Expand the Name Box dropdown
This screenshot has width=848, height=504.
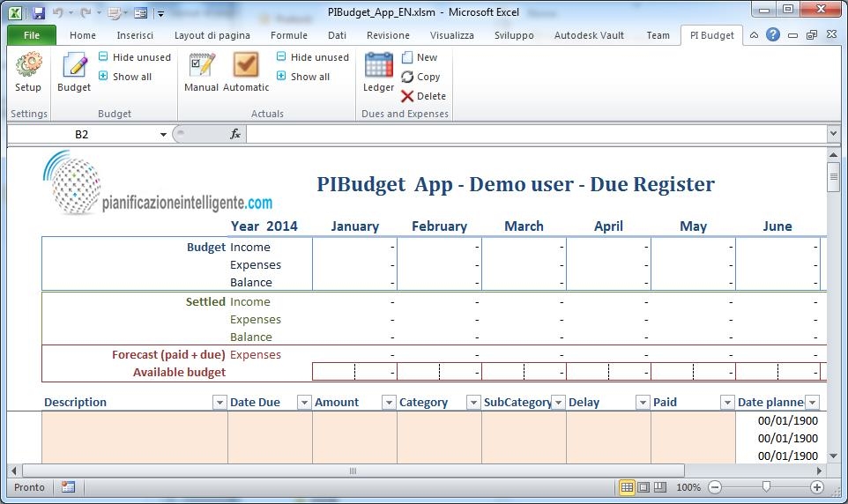click(x=163, y=134)
